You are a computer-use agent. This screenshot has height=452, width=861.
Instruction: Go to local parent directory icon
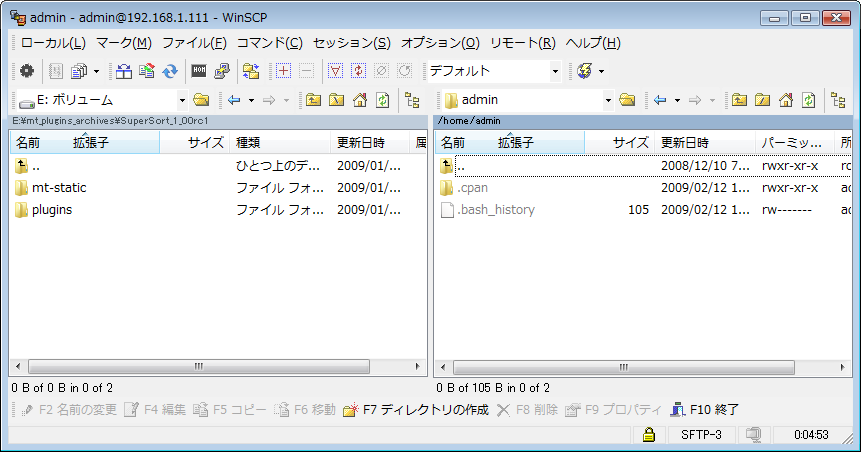313,100
